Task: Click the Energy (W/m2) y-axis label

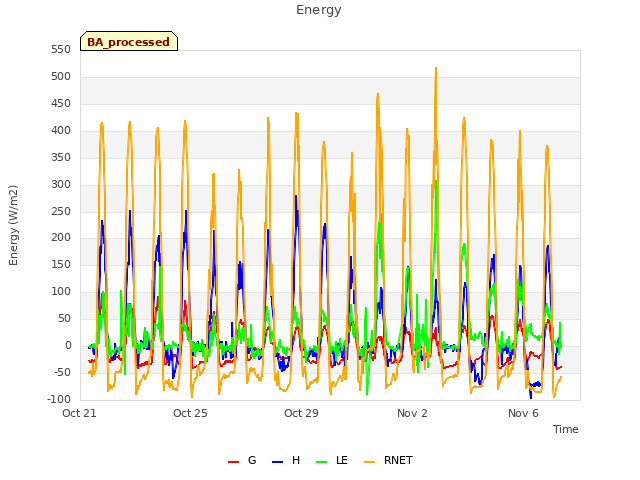Action: (x=13, y=225)
